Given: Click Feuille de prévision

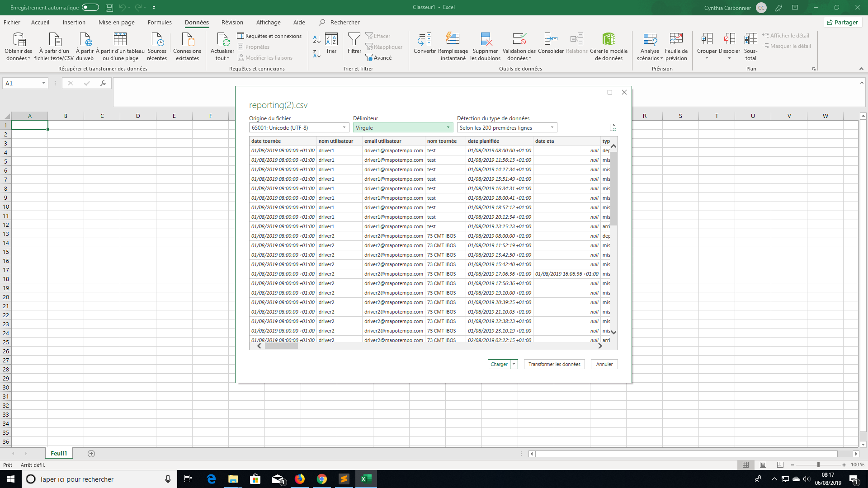Looking at the screenshot, I should (676, 47).
